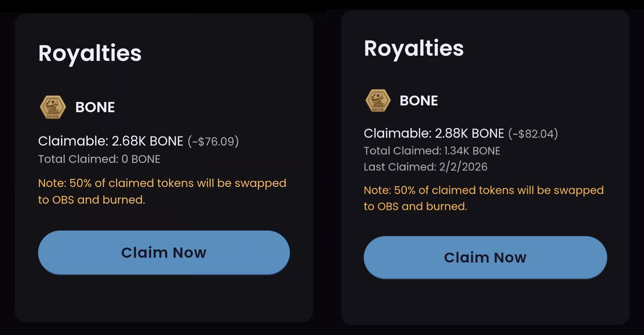Viewport: 644px width, 335px height.
Task: Click the Claimable: 2.88K BONE amount
Action: [x=434, y=134]
